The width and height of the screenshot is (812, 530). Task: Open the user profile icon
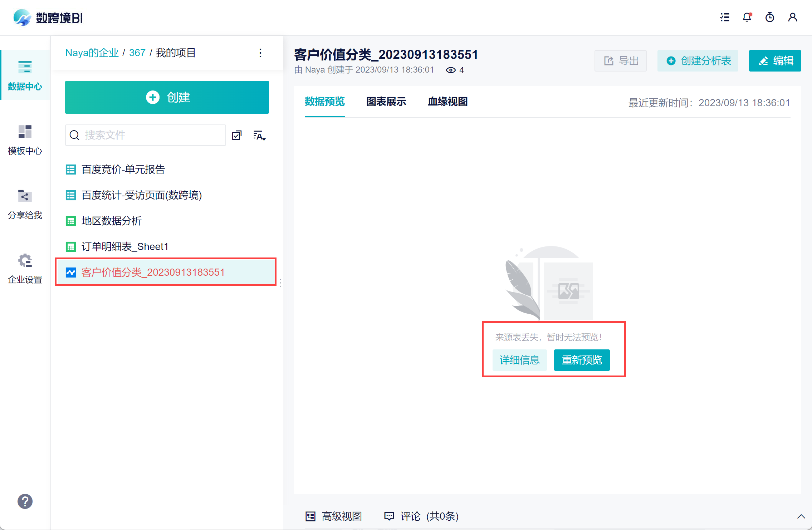tap(792, 17)
